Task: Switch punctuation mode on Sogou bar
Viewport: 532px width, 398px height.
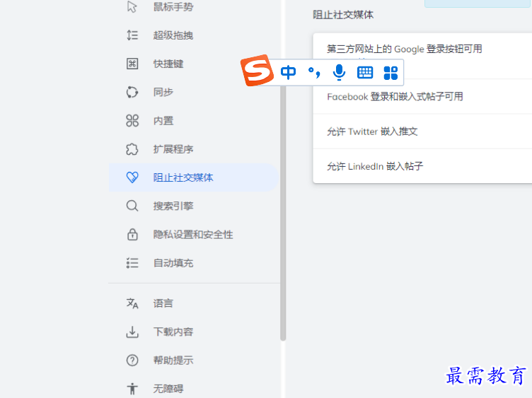Action: coord(314,73)
